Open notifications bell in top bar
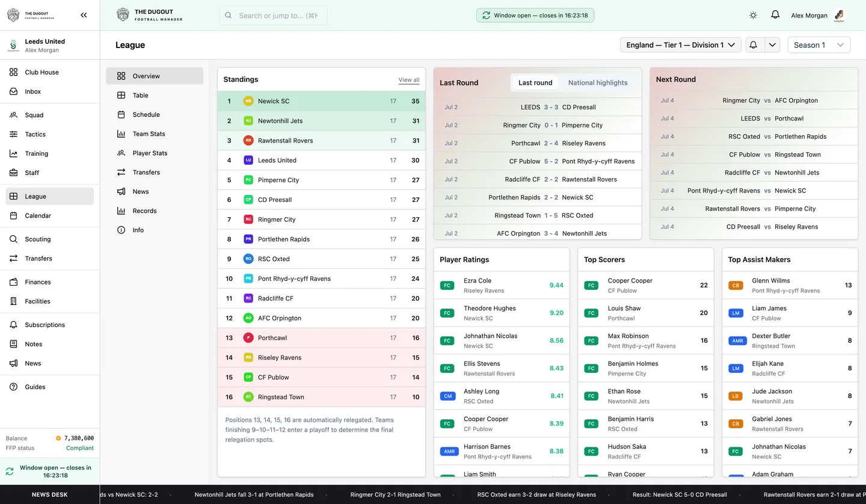 pyautogui.click(x=775, y=15)
